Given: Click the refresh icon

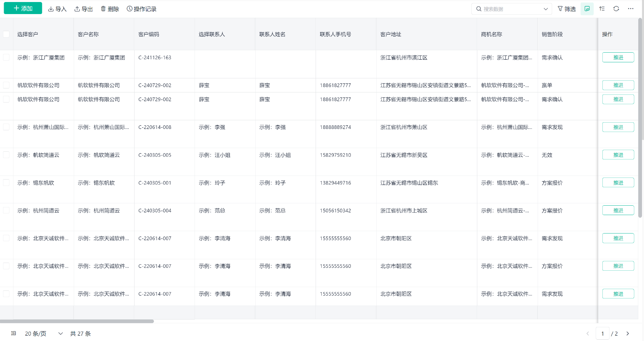Looking at the screenshot, I should coord(616,9).
